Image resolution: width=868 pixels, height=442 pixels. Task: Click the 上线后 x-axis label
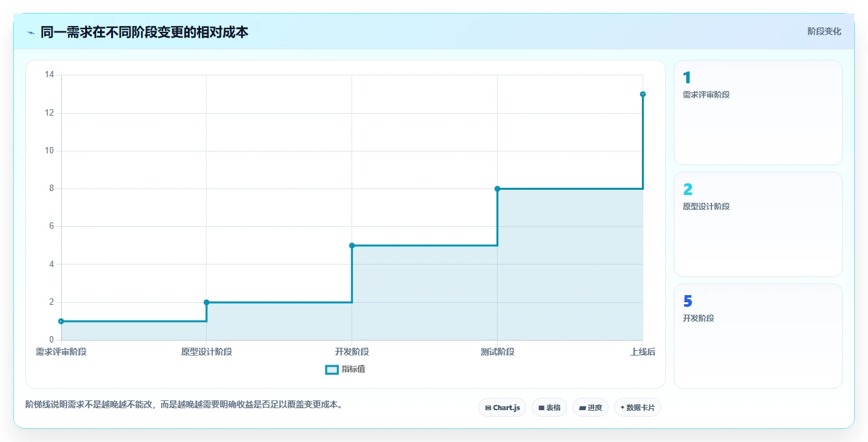pyautogui.click(x=643, y=352)
